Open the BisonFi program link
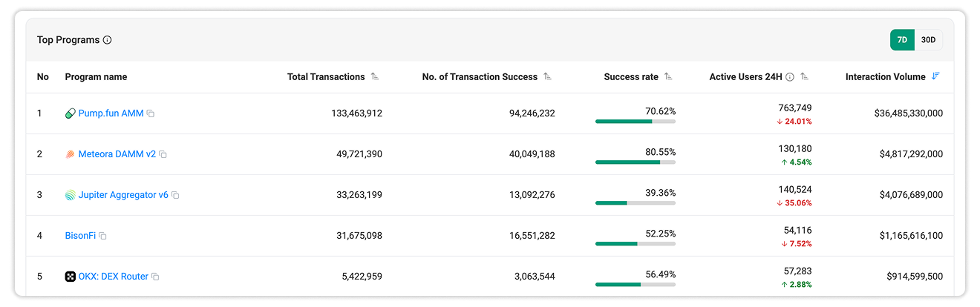 80,236
